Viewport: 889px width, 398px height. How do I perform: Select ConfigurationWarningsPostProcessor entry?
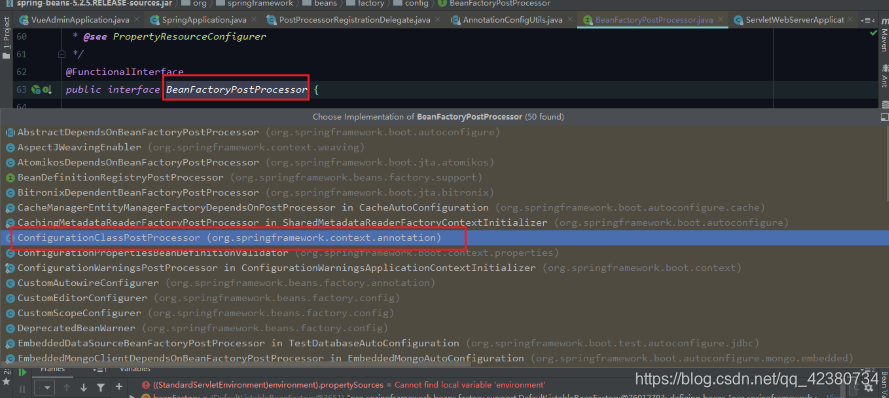tap(444, 268)
